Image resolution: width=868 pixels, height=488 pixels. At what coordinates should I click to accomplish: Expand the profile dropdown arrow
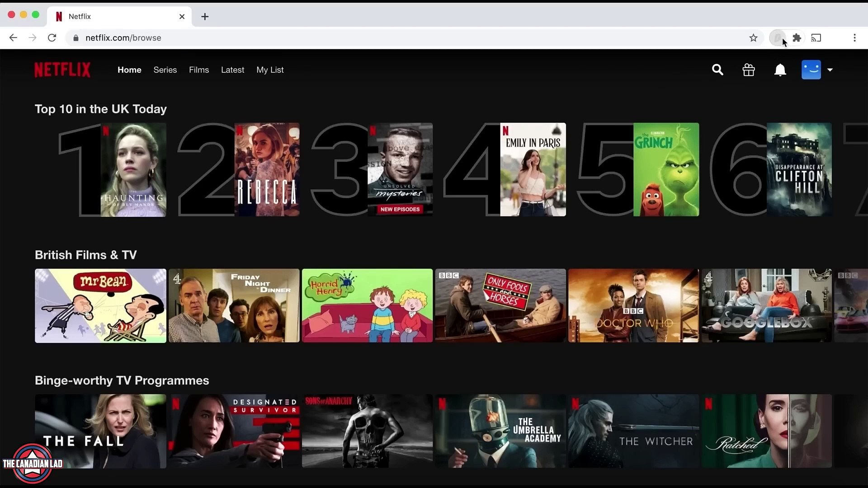tap(830, 70)
